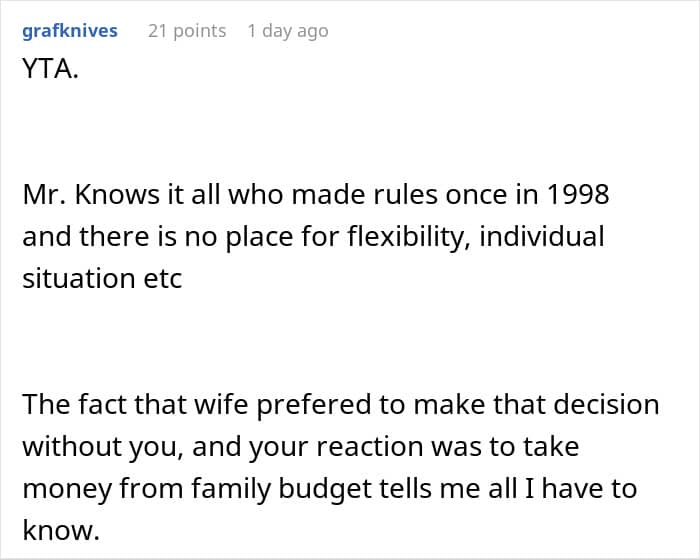Click the "21 points" score text
Viewport: 700px width, 559px height.
point(187,31)
